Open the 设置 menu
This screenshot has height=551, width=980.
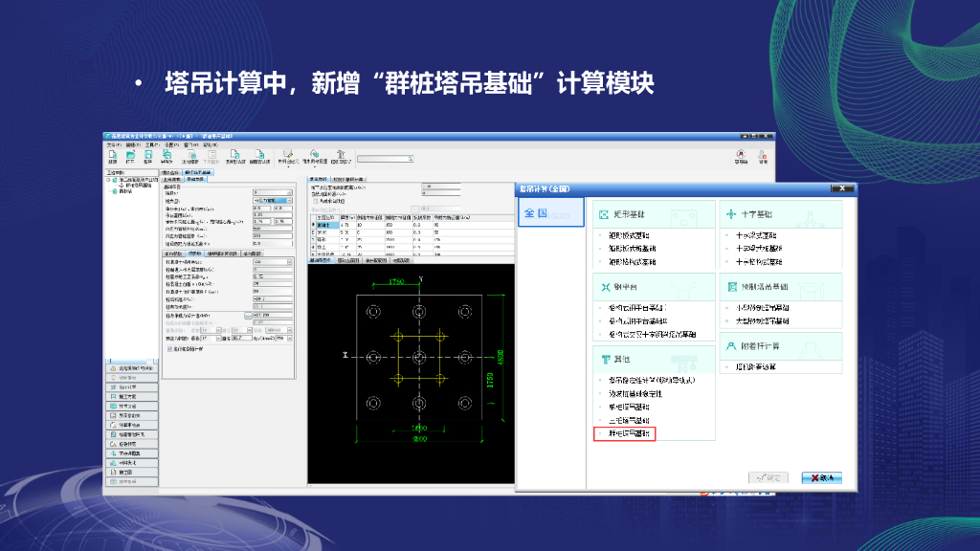(170, 145)
